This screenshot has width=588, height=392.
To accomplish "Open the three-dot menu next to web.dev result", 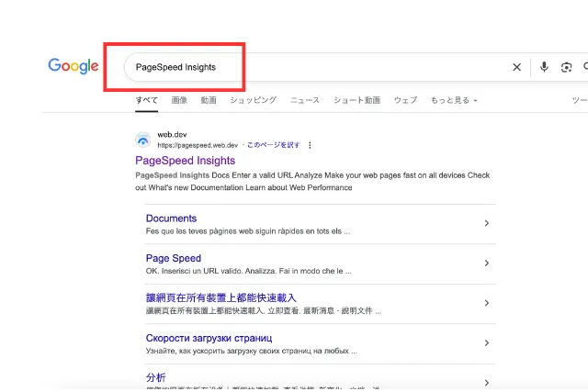I will pos(310,145).
